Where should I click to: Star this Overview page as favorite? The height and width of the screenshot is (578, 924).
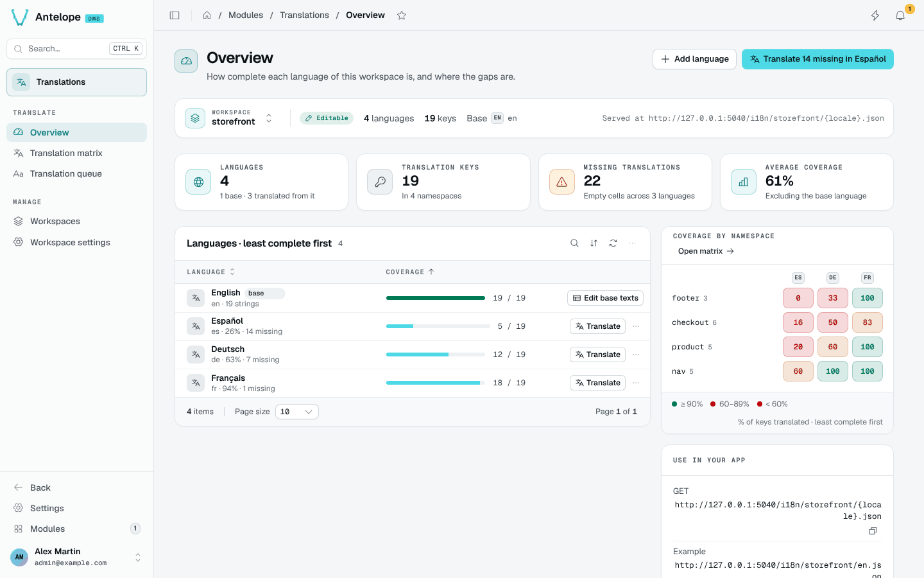click(x=402, y=15)
